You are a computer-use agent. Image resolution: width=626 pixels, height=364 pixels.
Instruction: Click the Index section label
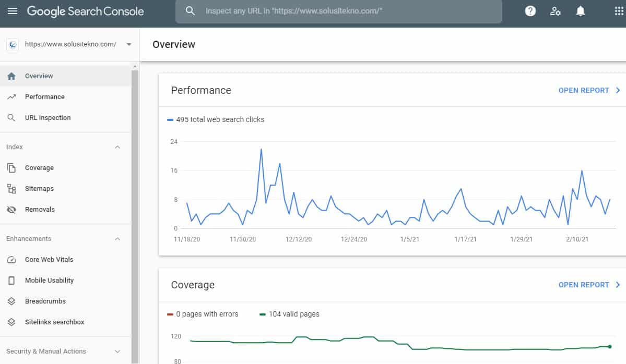[x=15, y=147]
